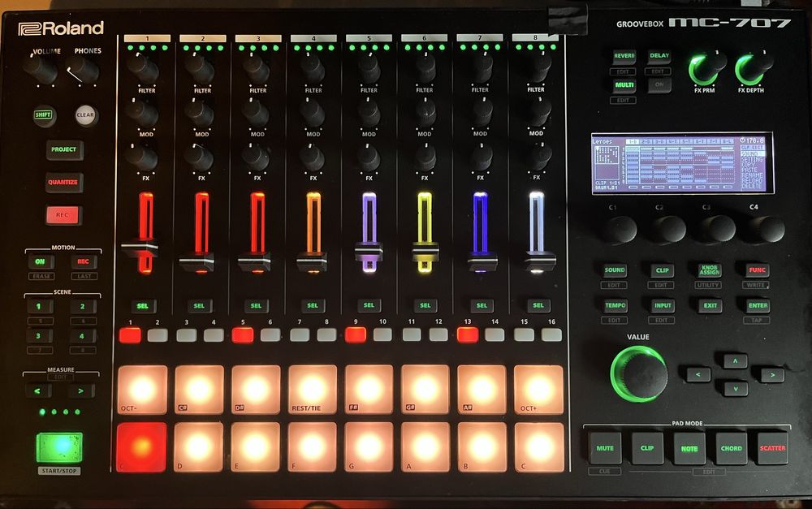Tap the REST/TIE pad
The height and width of the screenshot is (509, 812).
tap(313, 390)
